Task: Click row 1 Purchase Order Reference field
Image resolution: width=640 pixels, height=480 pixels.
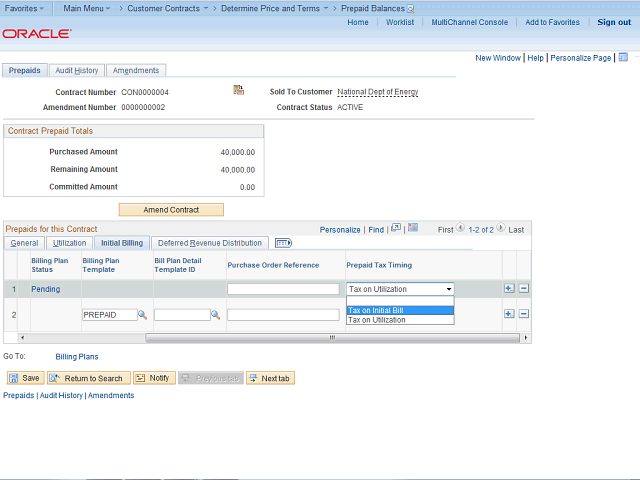Action: point(283,289)
